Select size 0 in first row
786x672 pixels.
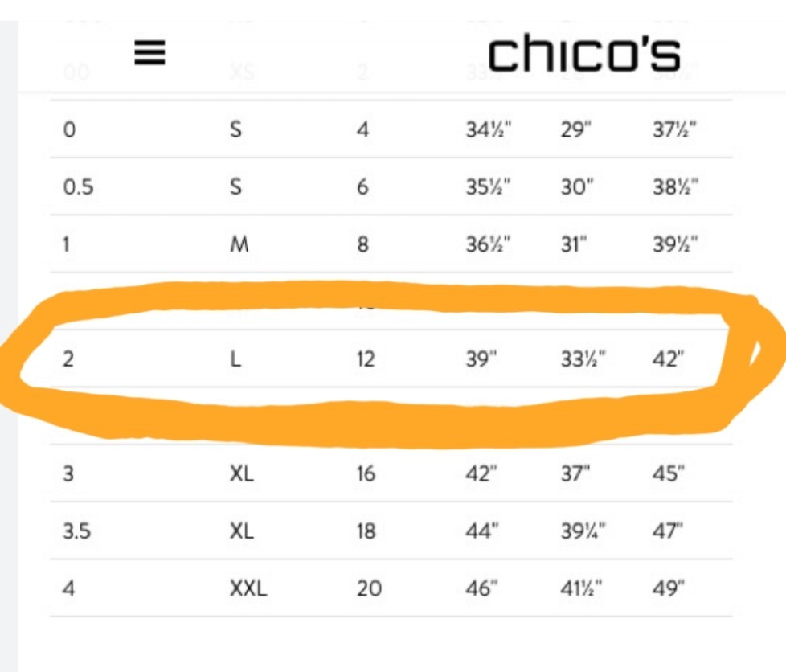pyautogui.click(x=69, y=130)
